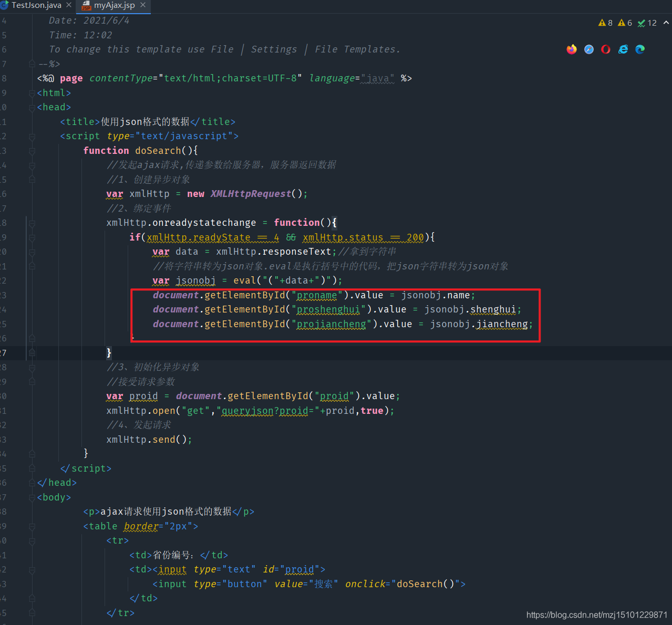The height and width of the screenshot is (625, 672).
Task: Switch to the TestJson.java tab
Action: click(36, 5)
